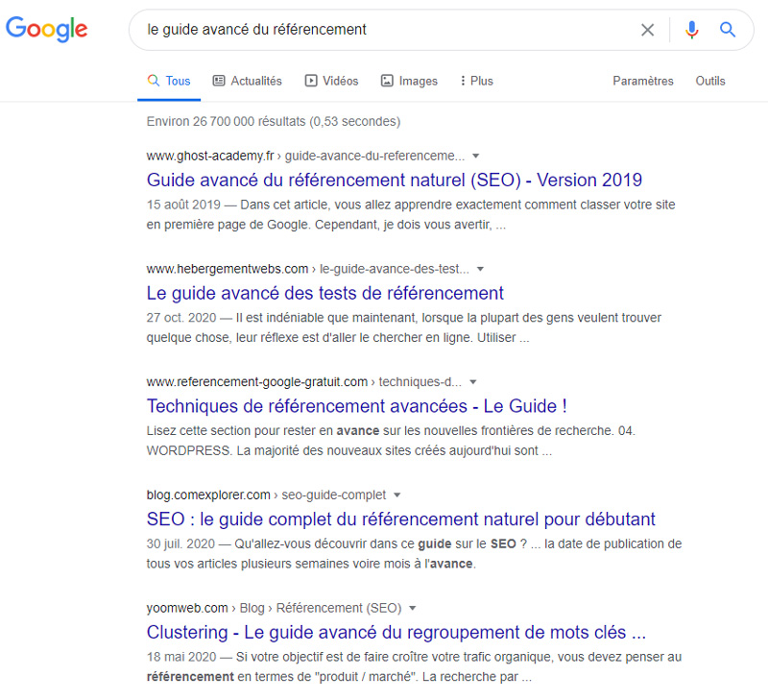Click the '18 mai 2020' snippet date
Screen dimensions: 768x700
(x=181, y=657)
